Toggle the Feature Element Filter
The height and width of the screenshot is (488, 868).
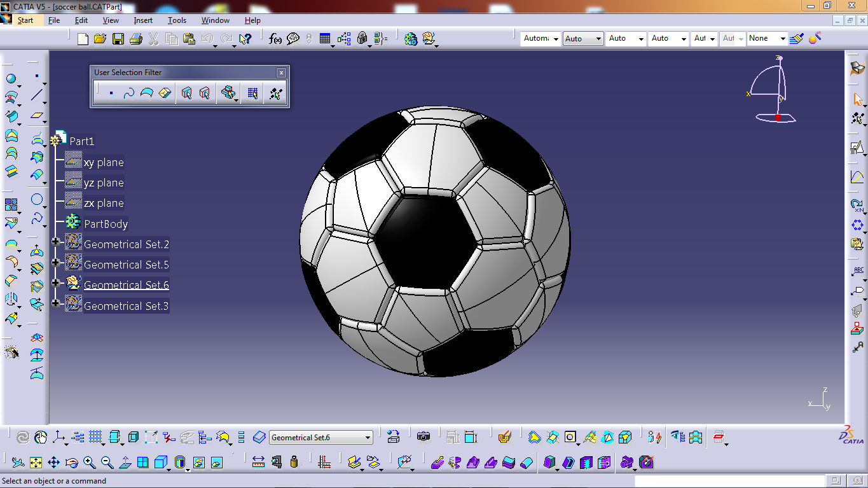[186, 94]
